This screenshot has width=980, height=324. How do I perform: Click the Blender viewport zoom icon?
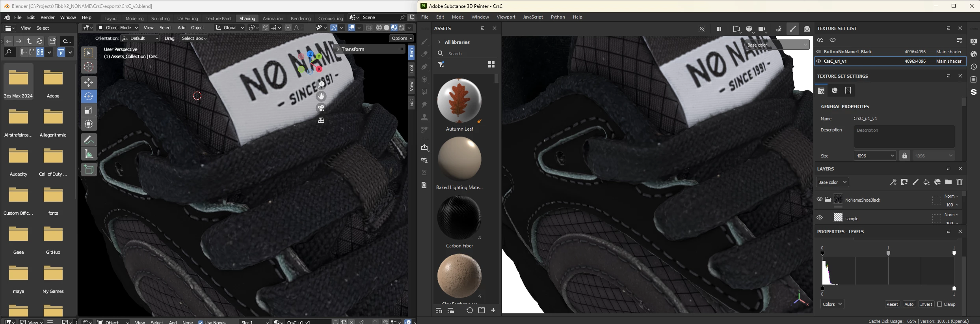pyautogui.click(x=321, y=84)
